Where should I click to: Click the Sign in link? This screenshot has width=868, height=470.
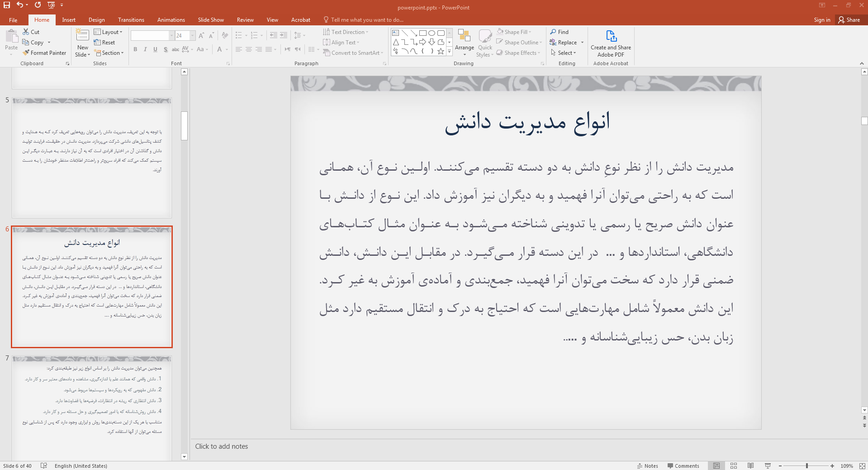821,20
